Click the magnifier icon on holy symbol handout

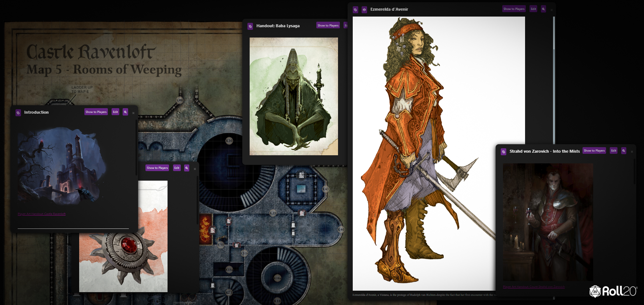click(187, 168)
